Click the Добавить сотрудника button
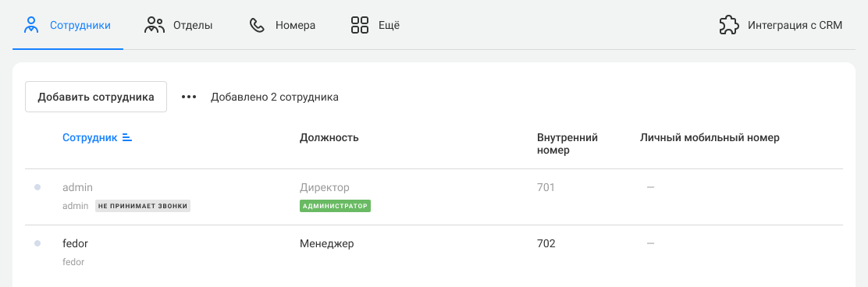Screen dimensions: 868x287 (96, 97)
